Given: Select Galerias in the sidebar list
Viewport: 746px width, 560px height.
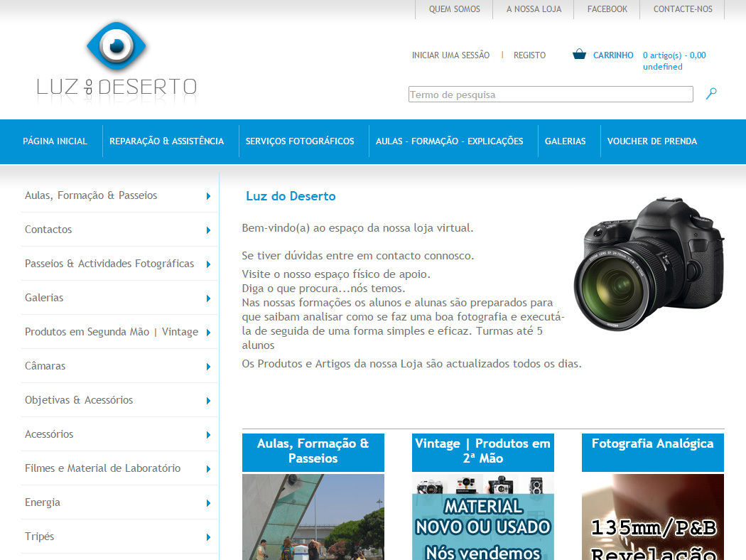Looking at the screenshot, I should (44, 298).
